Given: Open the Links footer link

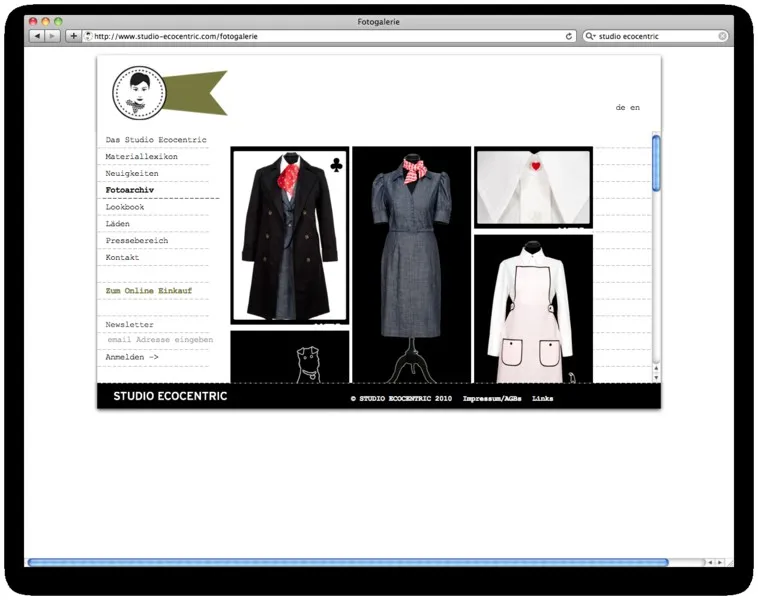Looking at the screenshot, I should (542, 398).
